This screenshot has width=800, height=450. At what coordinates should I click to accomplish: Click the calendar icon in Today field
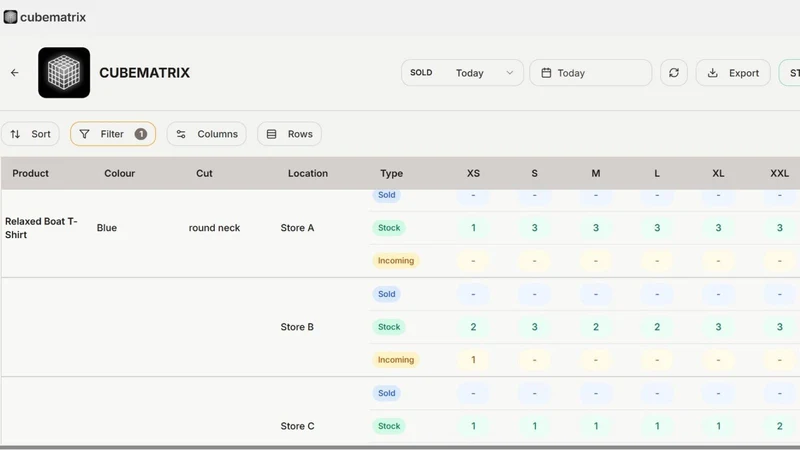click(x=546, y=73)
